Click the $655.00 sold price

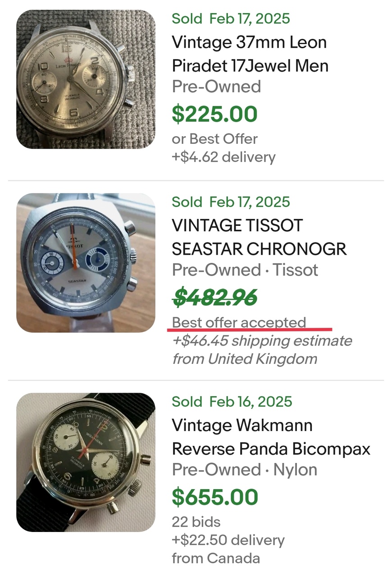215,497
